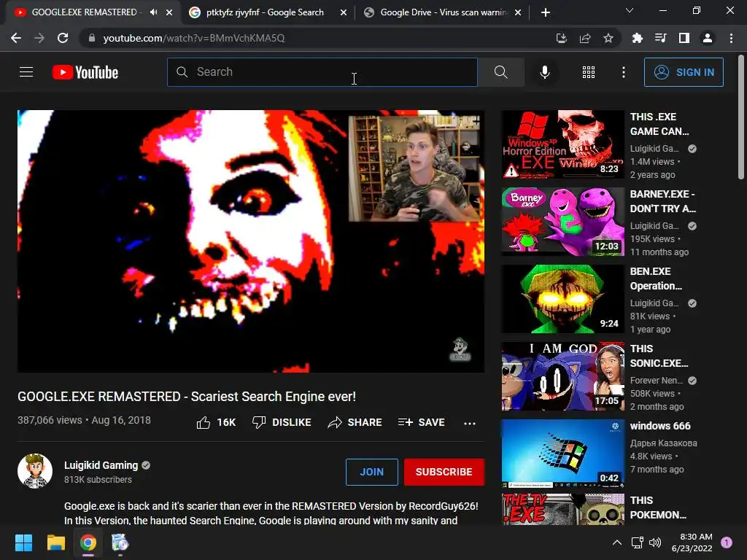Start voice search with microphone icon
747x560 pixels.
pos(544,72)
